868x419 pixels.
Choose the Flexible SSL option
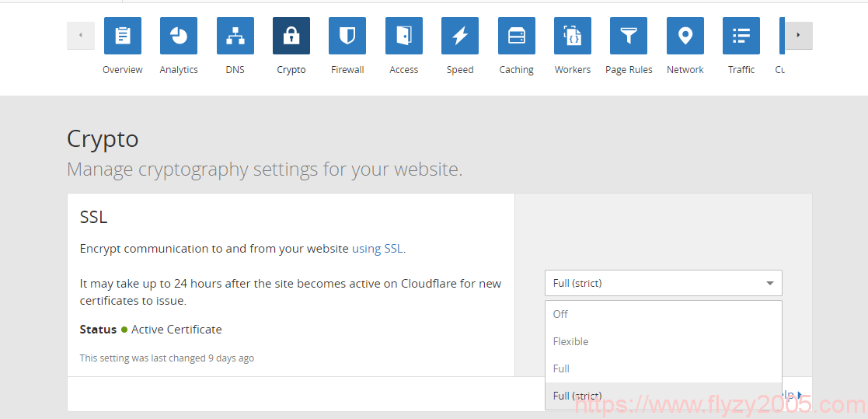coord(663,341)
